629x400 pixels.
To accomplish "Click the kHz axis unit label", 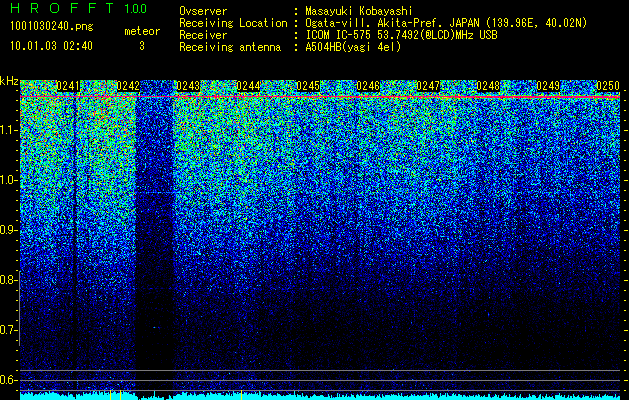I will [x=9, y=81].
